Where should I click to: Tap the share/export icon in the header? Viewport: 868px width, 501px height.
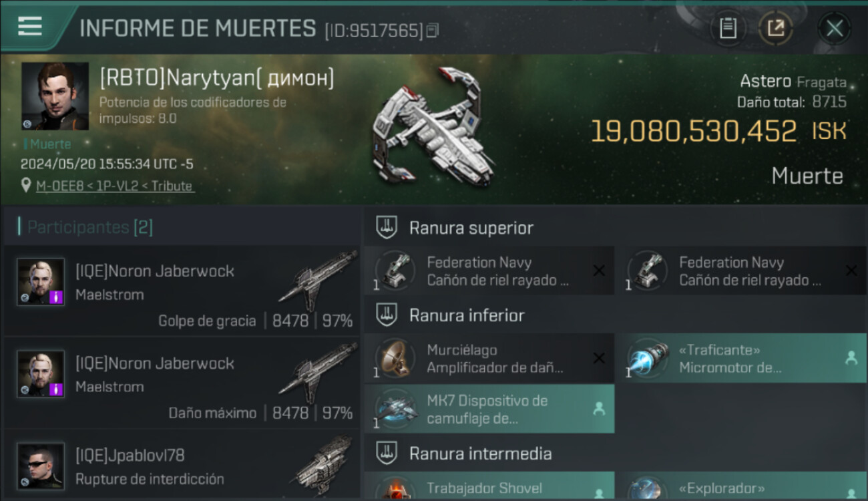(776, 28)
